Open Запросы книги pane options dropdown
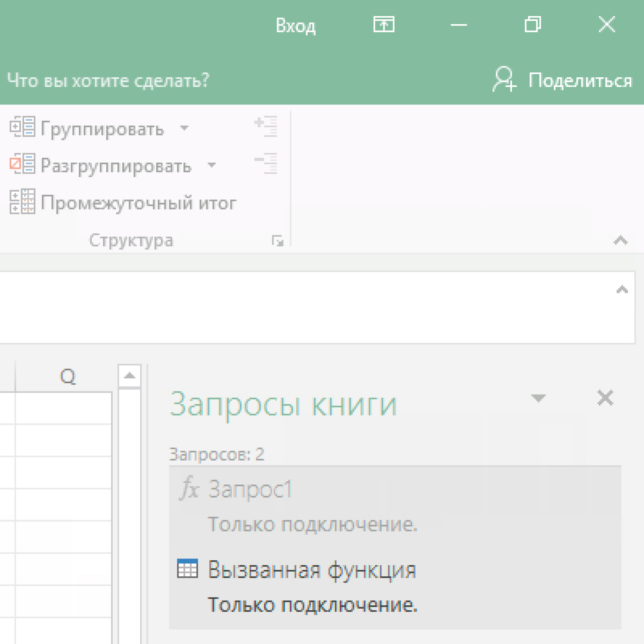The height and width of the screenshot is (644, 644). click(538, 398)
